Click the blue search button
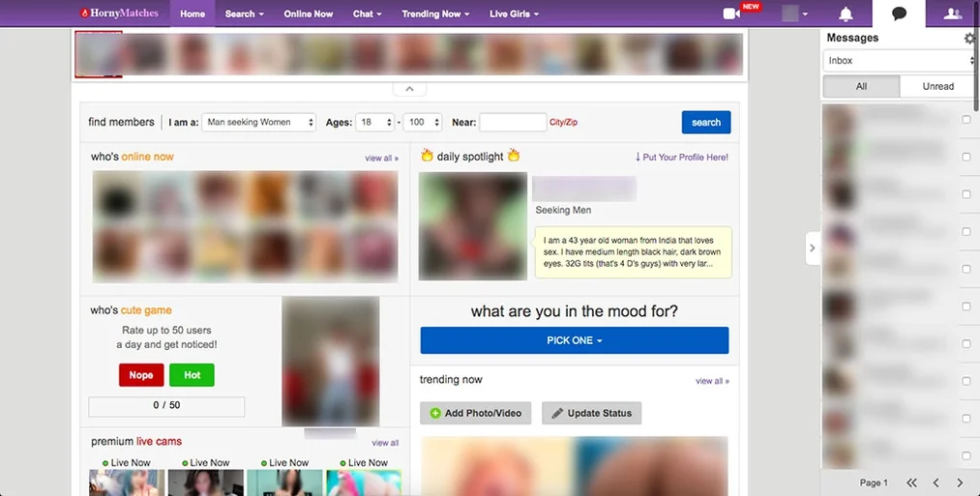The height and width of the screenshot is (496, 980). 706,123
